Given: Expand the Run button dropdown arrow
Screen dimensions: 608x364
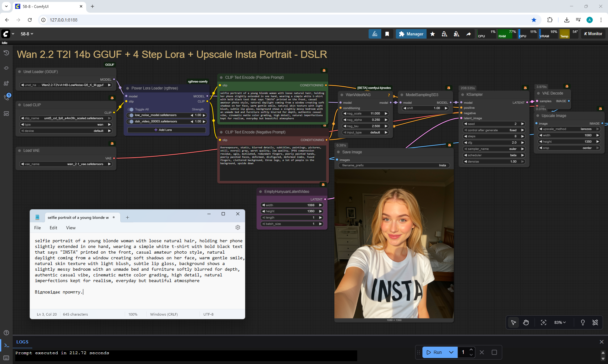Looking at the screenshot, I should point(451,352).
